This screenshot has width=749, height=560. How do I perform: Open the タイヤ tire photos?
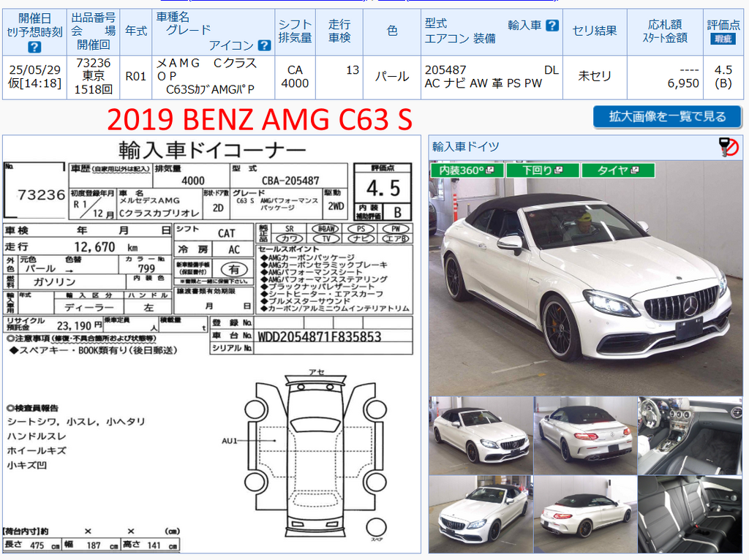click(618, 170)
